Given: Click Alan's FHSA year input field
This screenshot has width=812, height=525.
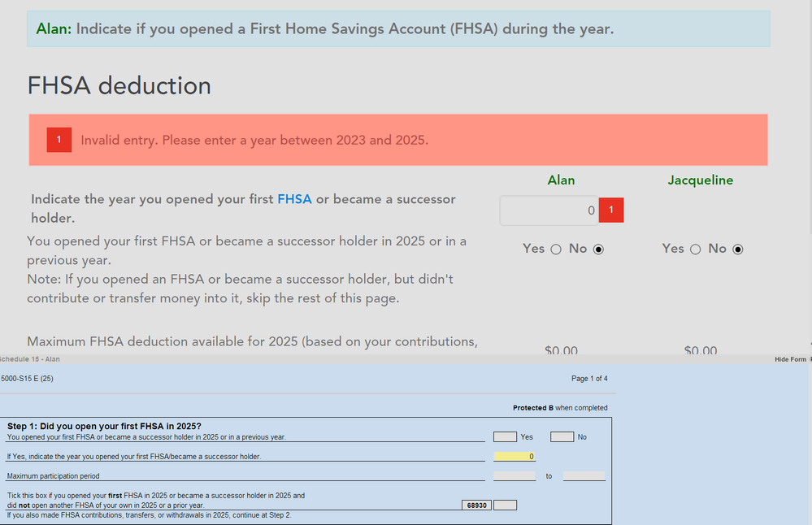Looking at the screenshot, I should 549,210.
